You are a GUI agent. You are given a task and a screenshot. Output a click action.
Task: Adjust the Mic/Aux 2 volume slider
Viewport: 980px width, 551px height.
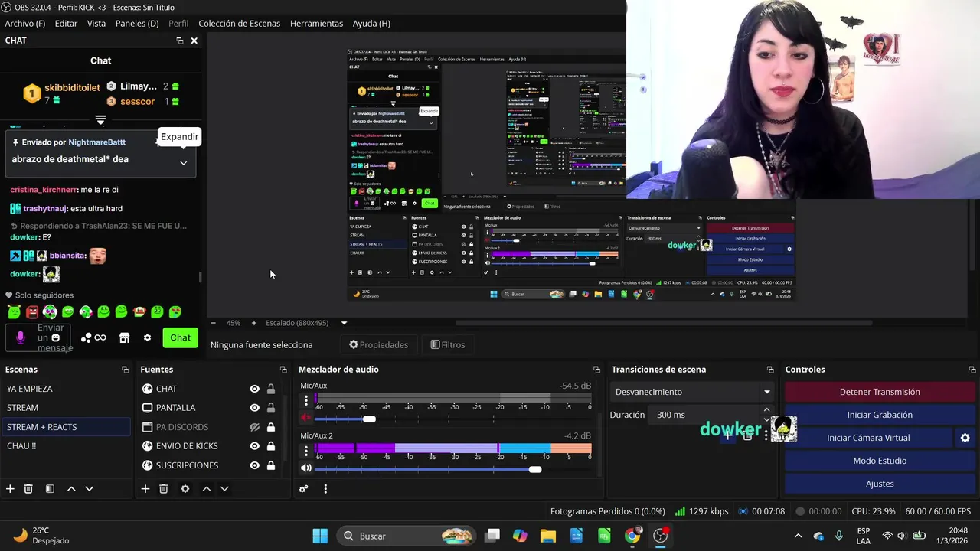coord(535,468)
